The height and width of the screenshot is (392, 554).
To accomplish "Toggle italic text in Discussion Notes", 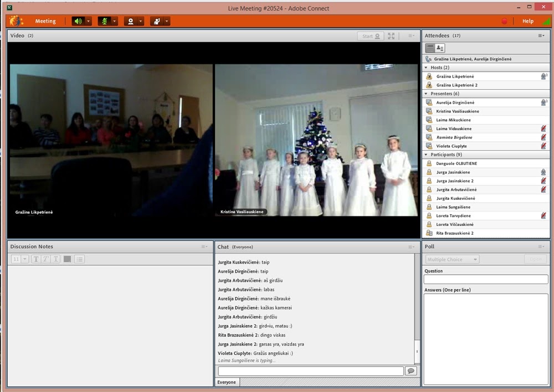I will pos(45,259).
